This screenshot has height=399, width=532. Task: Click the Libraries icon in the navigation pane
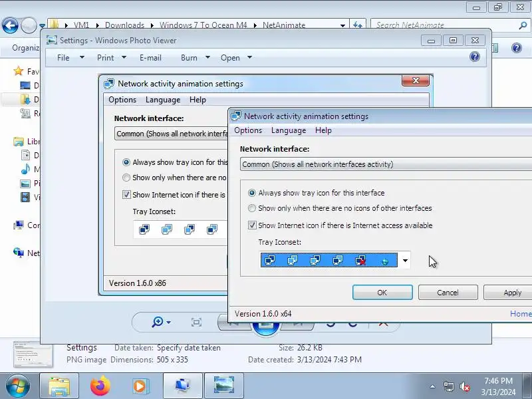[19, 142]
